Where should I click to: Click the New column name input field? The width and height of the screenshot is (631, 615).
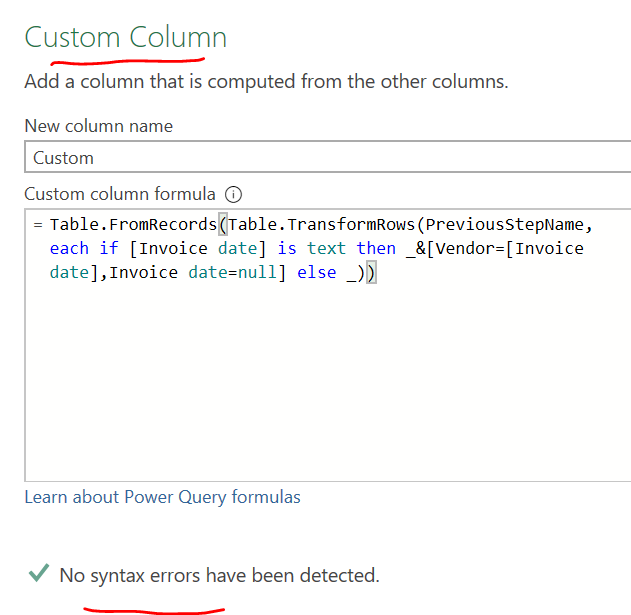(x=328, y=157)
